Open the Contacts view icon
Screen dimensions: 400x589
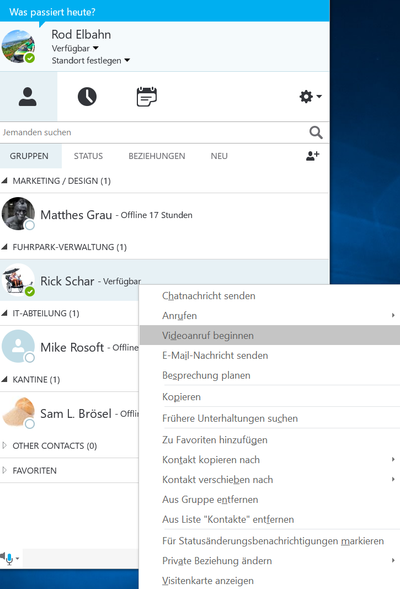28,97
